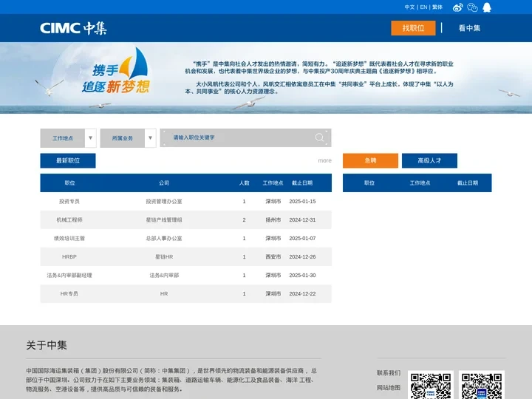Switch language to 繁体

click(x=437, y=7)
